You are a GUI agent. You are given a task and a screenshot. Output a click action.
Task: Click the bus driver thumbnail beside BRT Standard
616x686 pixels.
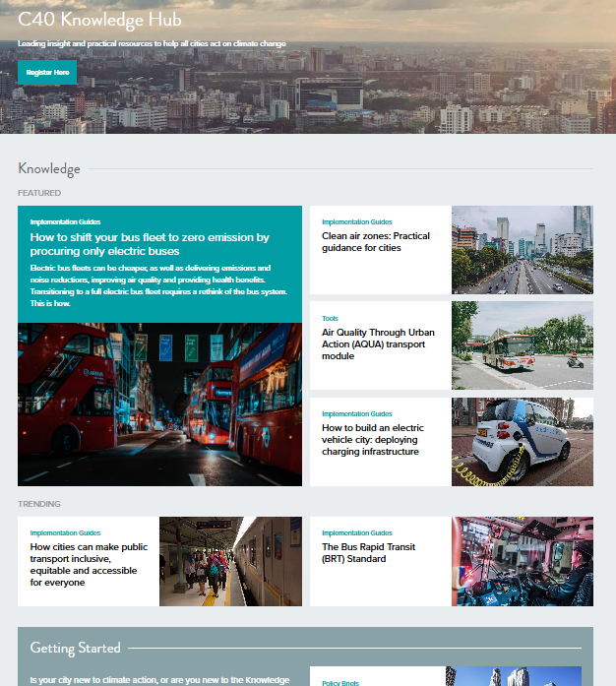tap(522, 561)
